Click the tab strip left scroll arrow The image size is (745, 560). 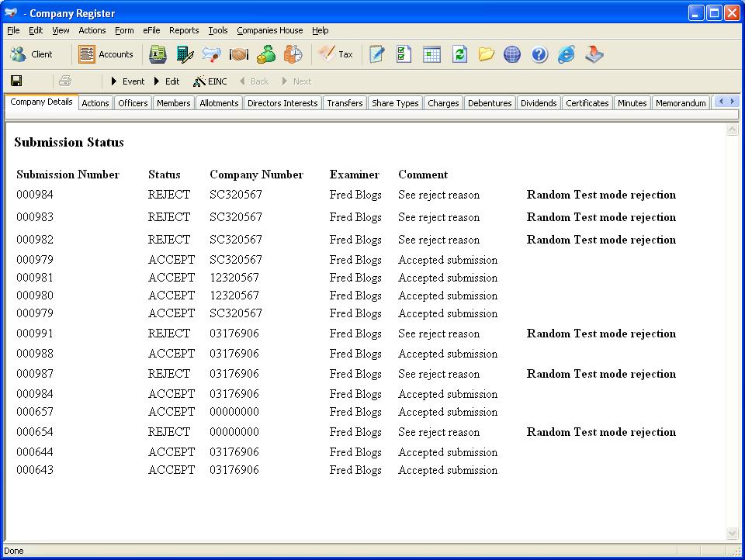721,101
